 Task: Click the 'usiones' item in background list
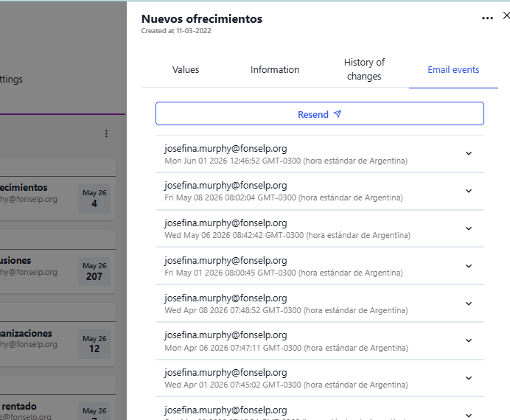(15, 261)
